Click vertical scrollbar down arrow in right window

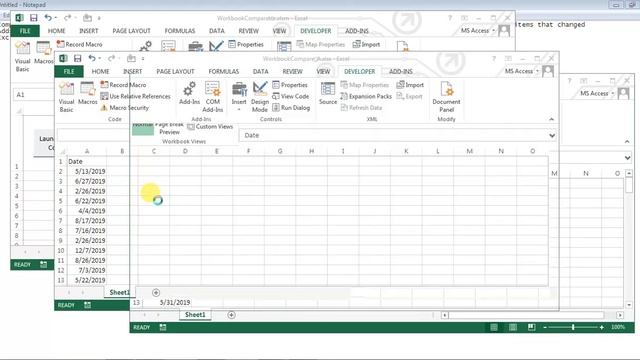pyautogui.click(x=629, y=305)
